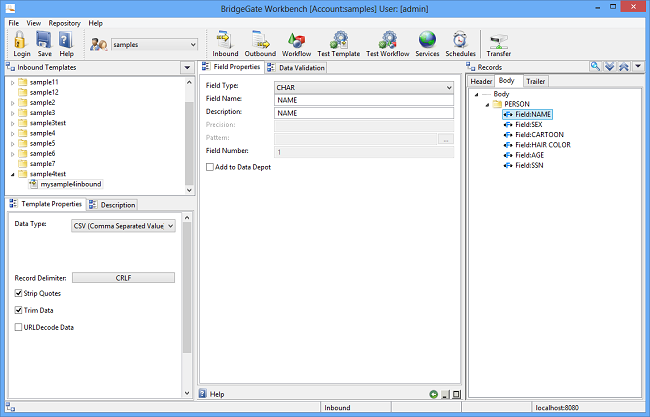Open the File menu

14,23
